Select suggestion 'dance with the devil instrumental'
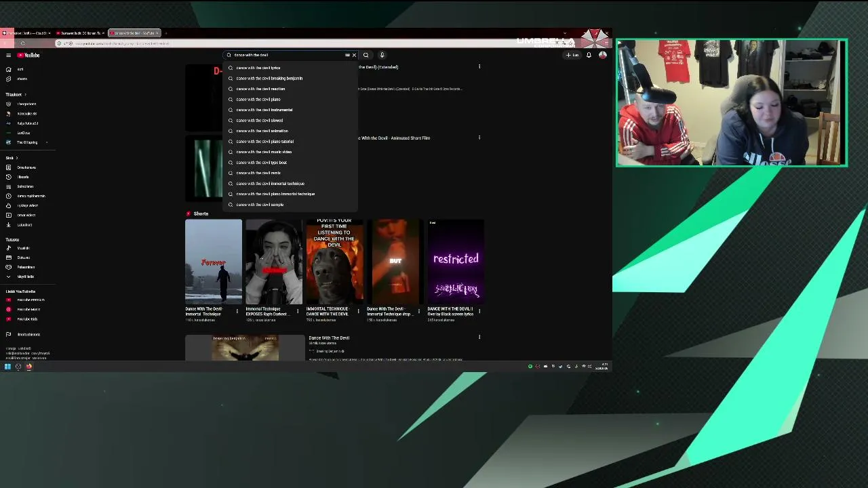Screen dimensions: 868x488 click(x=290, y=110)
